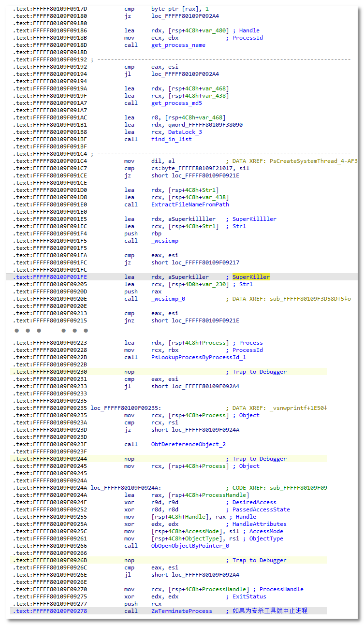Click the get_process_name call target
The width and height of the screenshot is (364, 625).
coord(178,45)
